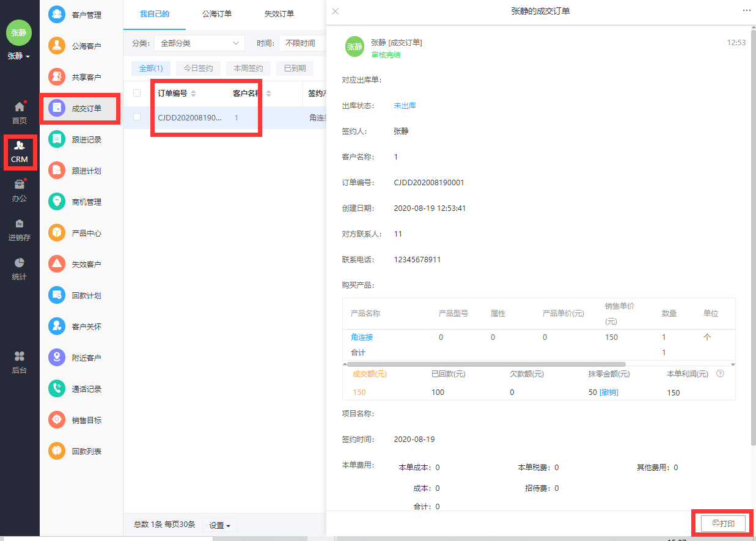Image resolution: width=756 pixels, height=541 pixels.
Task: Click the 销售目标 target icon
Action: point(57,420)
